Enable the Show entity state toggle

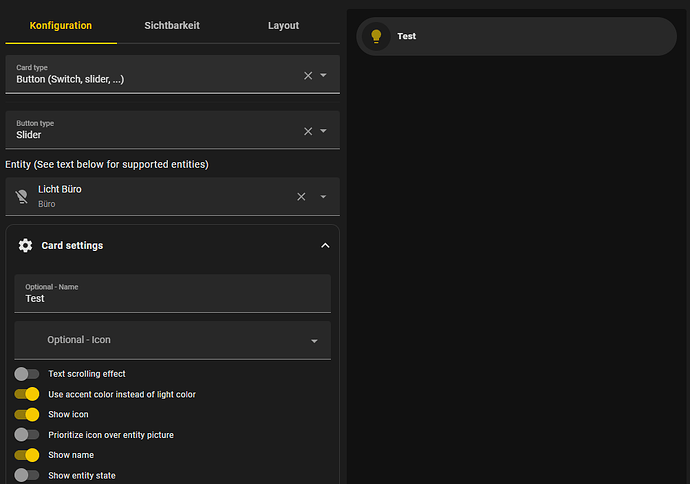tap(26, 475)
